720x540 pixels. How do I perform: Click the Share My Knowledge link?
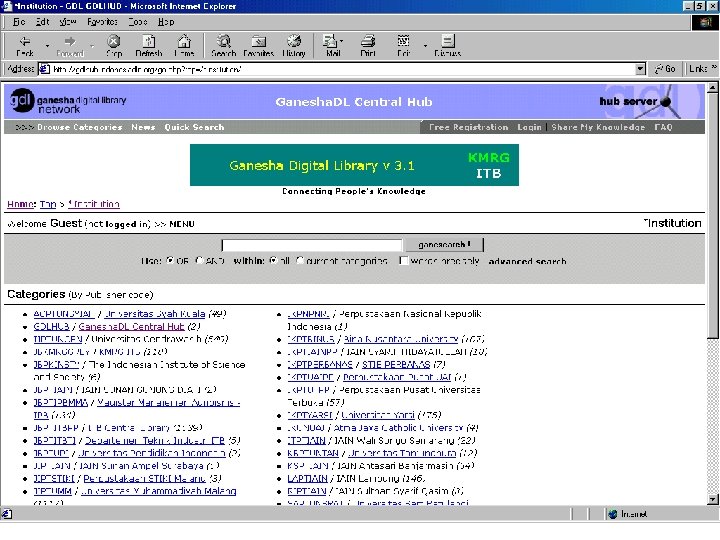pyautogui.click(x=598, y=127)
